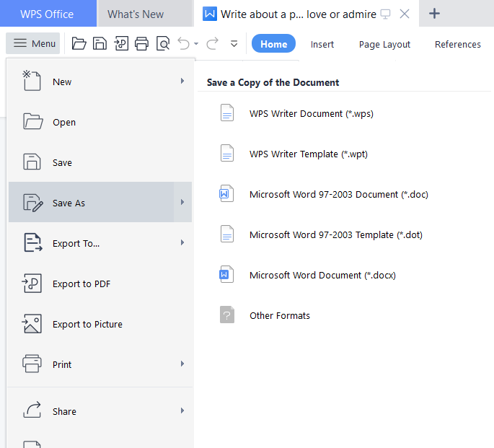Choose Export to Picture menu item

coord(100,323)
